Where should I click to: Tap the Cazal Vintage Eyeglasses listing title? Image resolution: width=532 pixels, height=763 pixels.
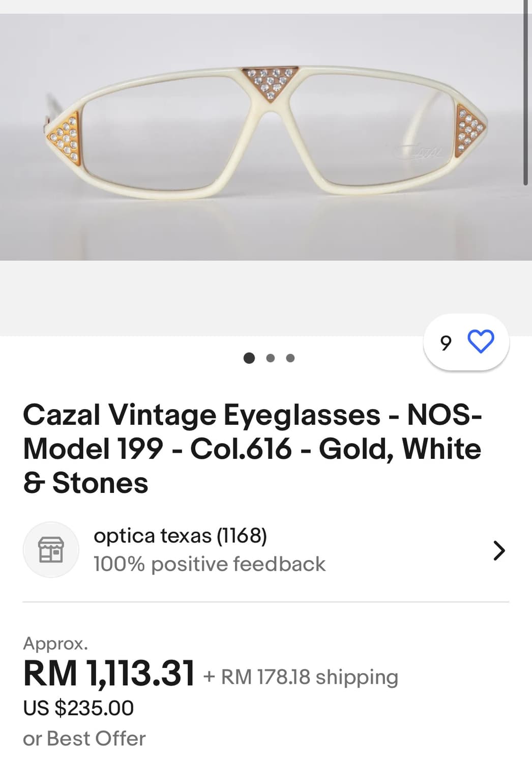(252, 448)
